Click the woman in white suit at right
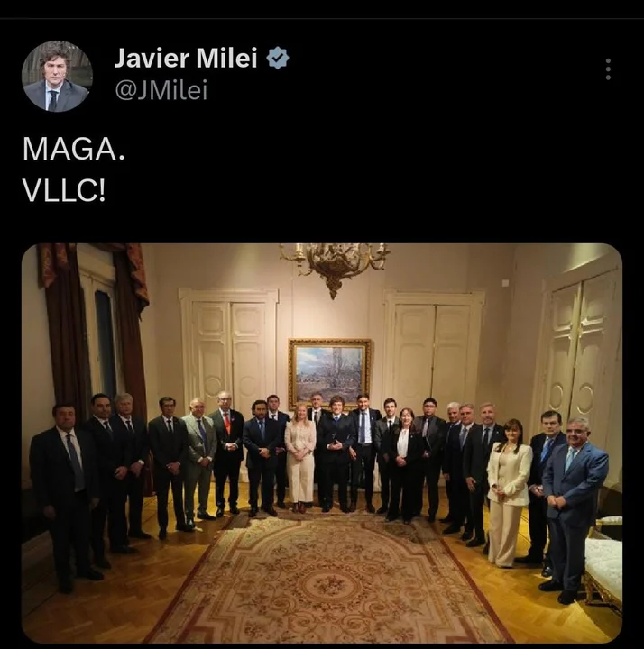Image resolution: width=644 pixels, height=649 pixels. point(508,492)
